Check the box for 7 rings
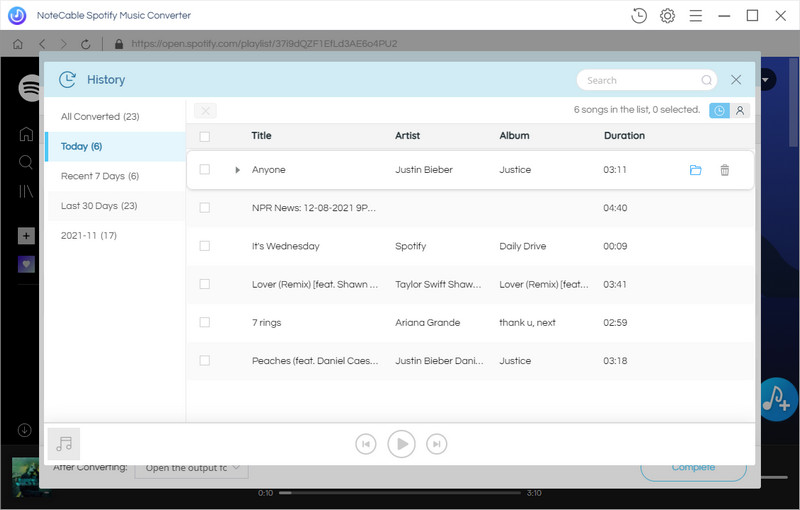800x510 pixels. (205, 322)
